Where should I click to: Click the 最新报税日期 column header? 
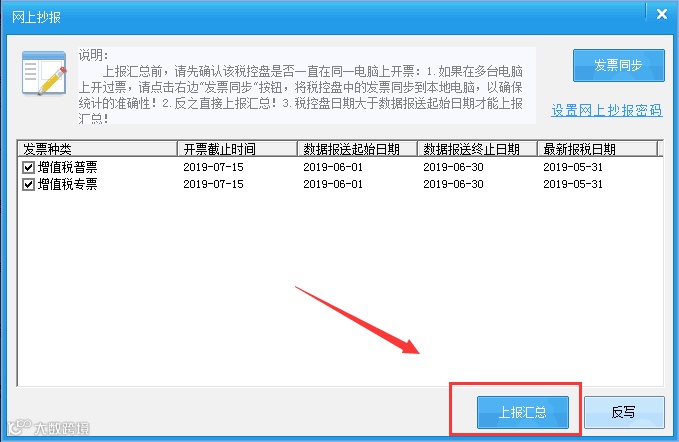(597, 149)
